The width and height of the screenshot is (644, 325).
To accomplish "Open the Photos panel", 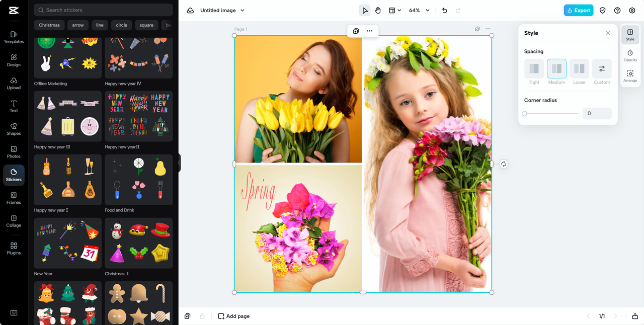I will point(14,152).
